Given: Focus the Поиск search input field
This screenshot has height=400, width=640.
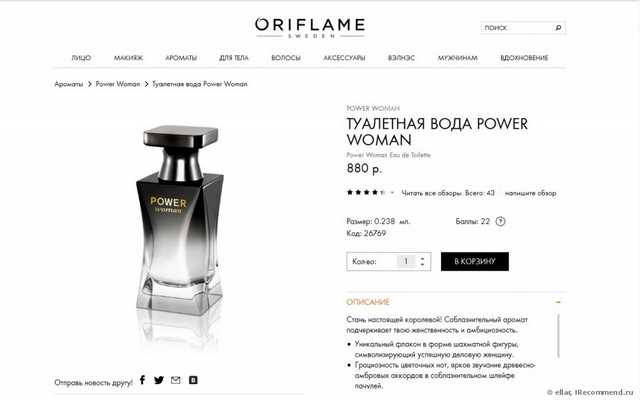Looking at the screenshot, I should [x=517, y=28].
